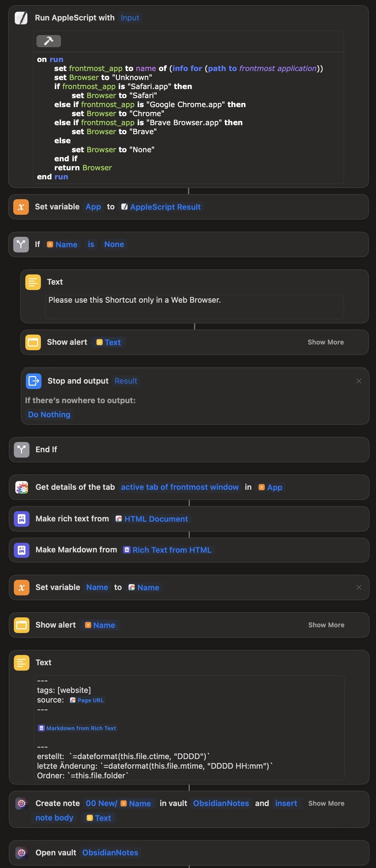
Task: Change the 'is' condition in If action
Action: [91, 244]
